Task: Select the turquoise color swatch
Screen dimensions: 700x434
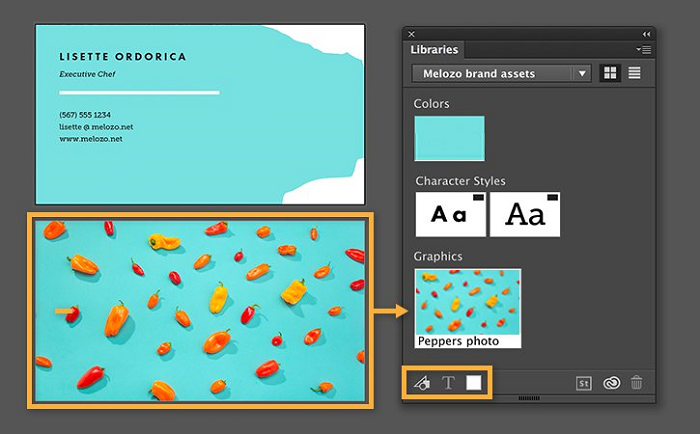Action: (x=449, y=138)
